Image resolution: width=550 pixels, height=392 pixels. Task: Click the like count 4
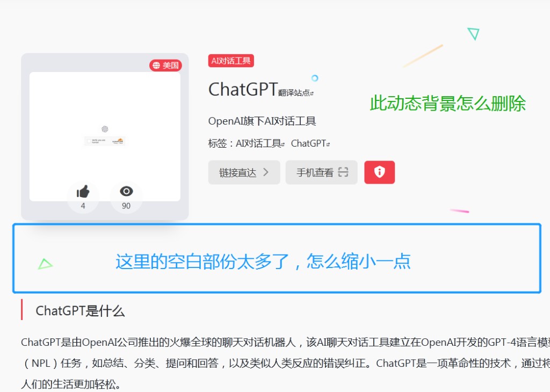click(83, 206)
